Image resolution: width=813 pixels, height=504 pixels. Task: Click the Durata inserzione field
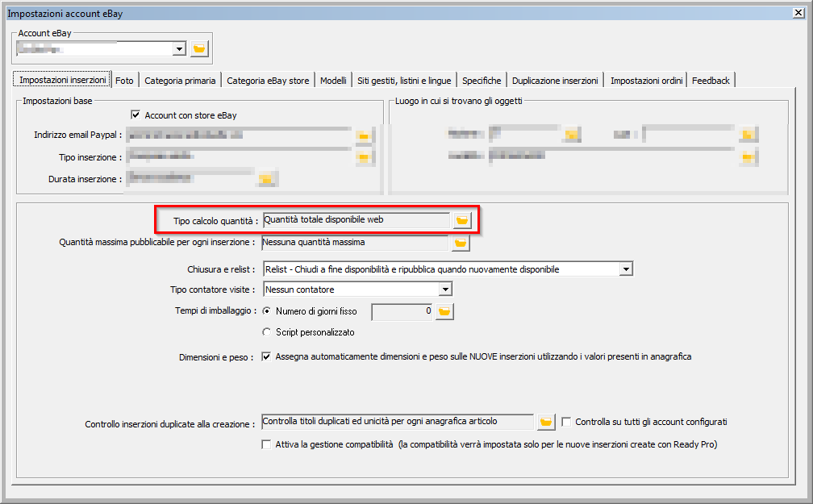pos(190,178)
